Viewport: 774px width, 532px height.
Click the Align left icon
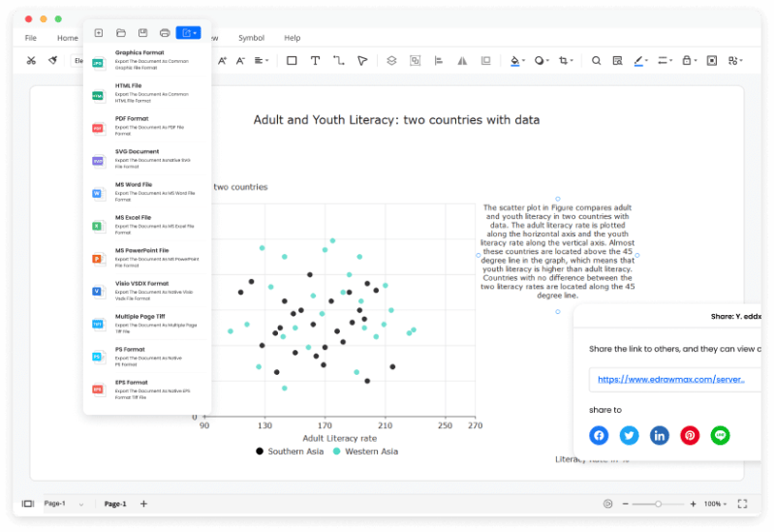(x=438, y=61)
